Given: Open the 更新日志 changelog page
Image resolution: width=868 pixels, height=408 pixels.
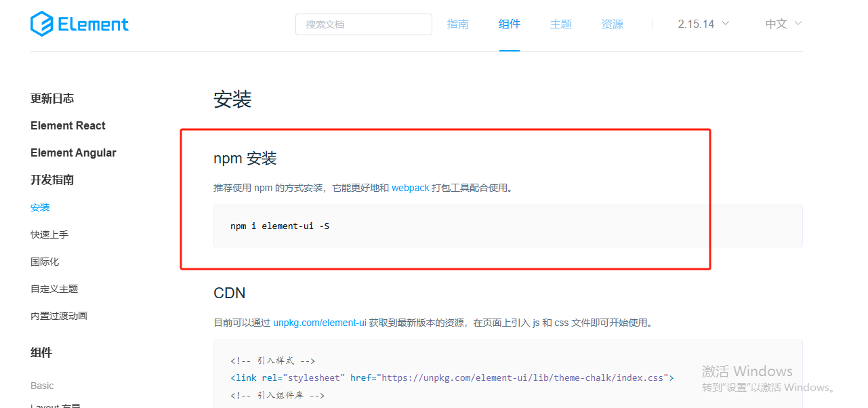Looking at the screenshot, I should click(x=52, y=98).
